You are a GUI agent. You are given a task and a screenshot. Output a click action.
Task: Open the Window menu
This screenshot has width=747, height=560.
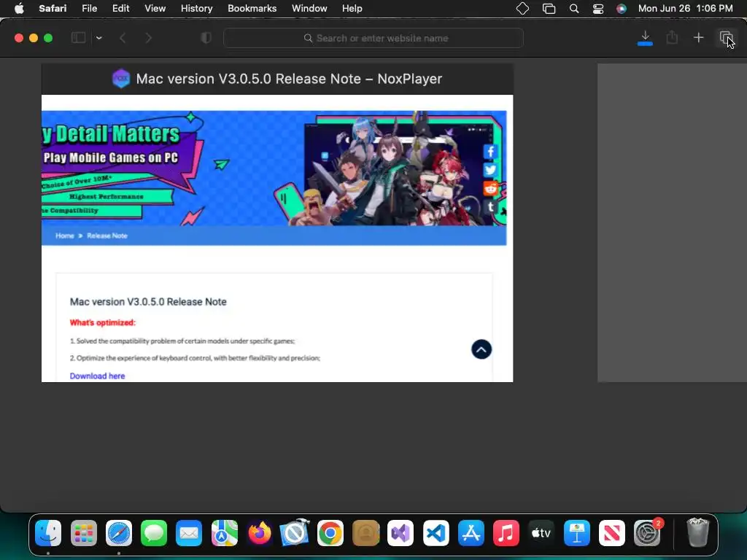pyautogui.click(x=309, y=9)
